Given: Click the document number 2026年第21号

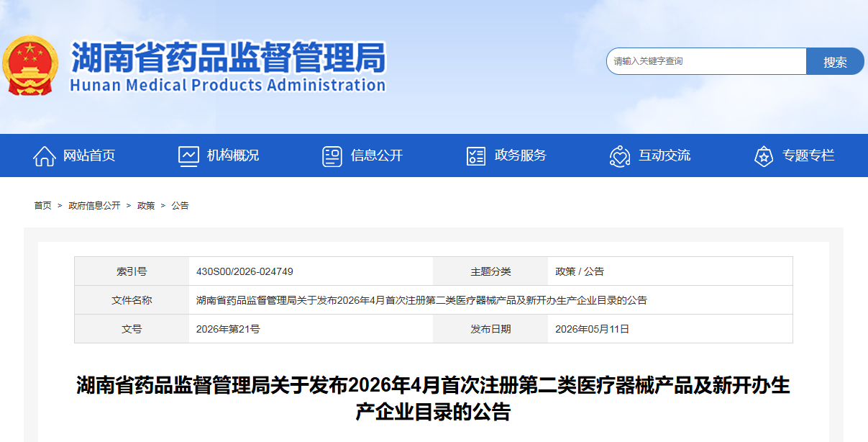Looking at the screenshot, I should pyautogui.click(x=228, y=329).
